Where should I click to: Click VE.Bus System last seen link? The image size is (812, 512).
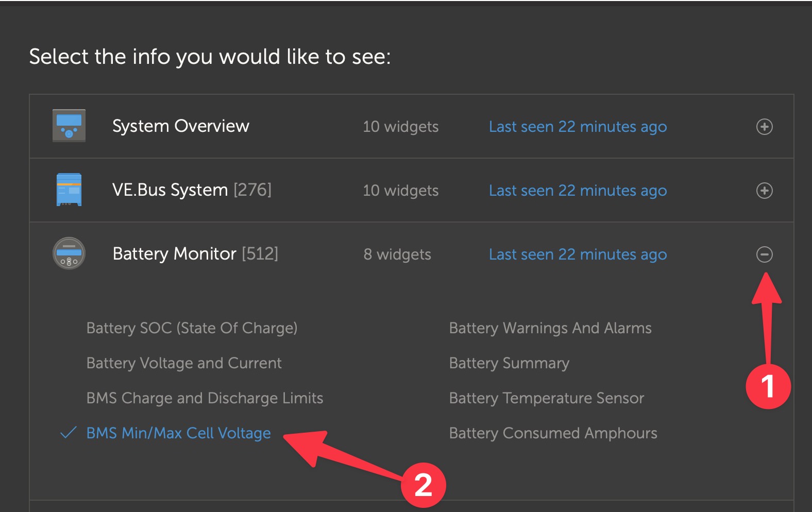click(x=578, y=191)
